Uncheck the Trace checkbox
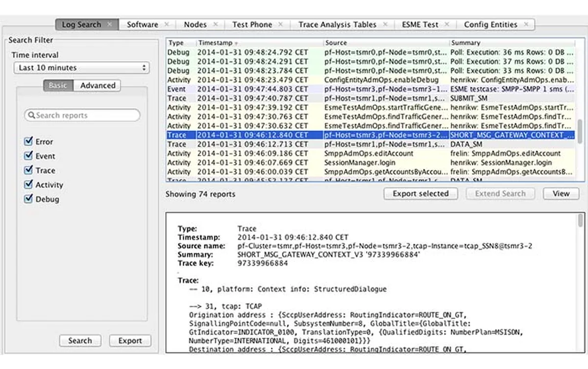The height and width of the screenshot is (369, 588). [28, 170]
